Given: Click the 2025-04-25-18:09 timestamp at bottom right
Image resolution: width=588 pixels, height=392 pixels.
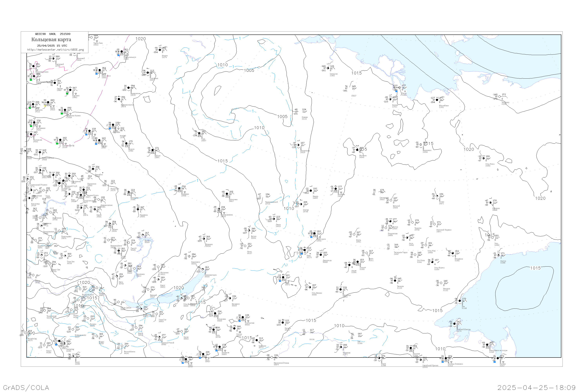Looking at the screenshot, I should pos(536,387).
